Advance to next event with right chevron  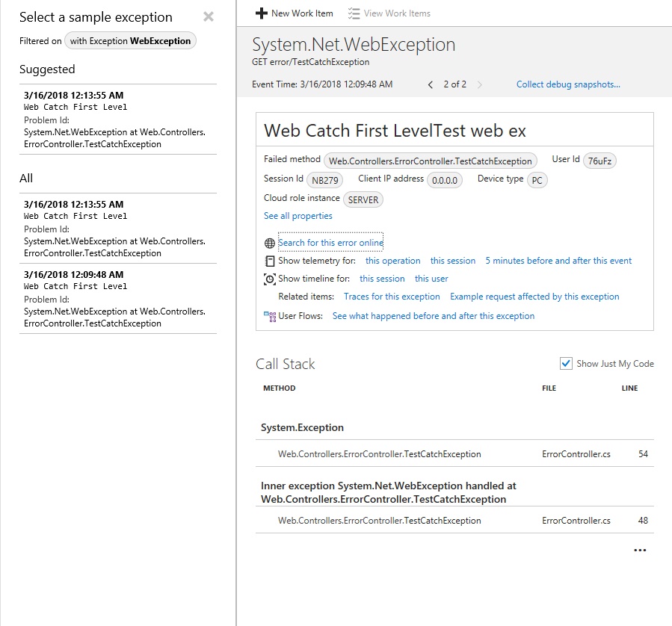pyautogui.click(x=481, y=84)
